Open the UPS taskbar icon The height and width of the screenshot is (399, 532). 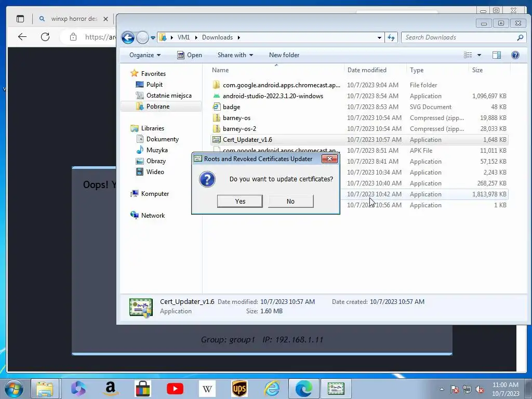[x=239, y=389]
